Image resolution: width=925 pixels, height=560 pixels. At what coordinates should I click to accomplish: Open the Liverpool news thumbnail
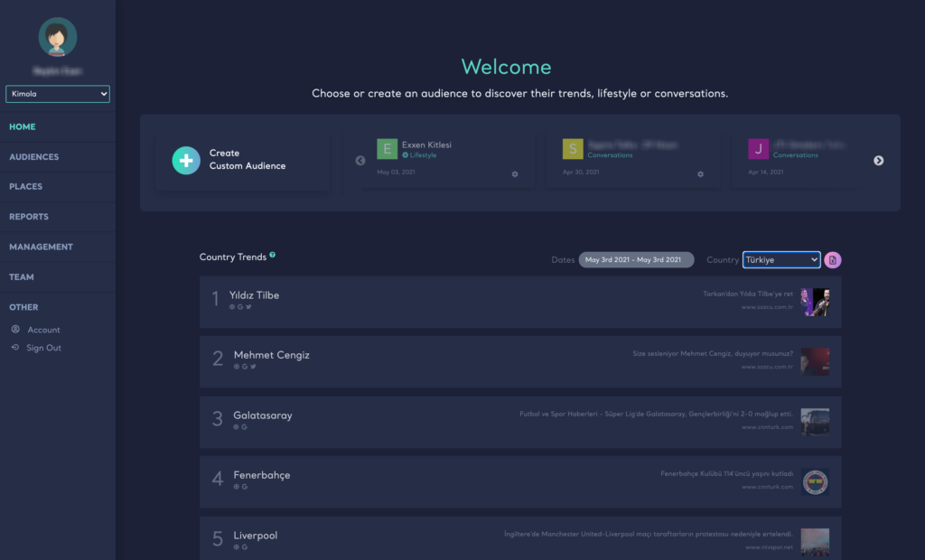815,542
